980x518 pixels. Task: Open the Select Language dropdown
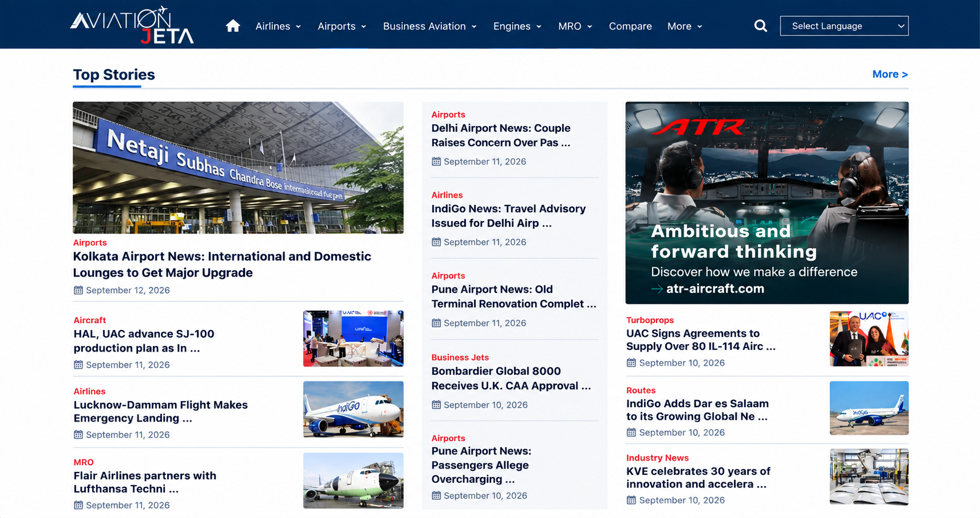[x=844, y=26]
